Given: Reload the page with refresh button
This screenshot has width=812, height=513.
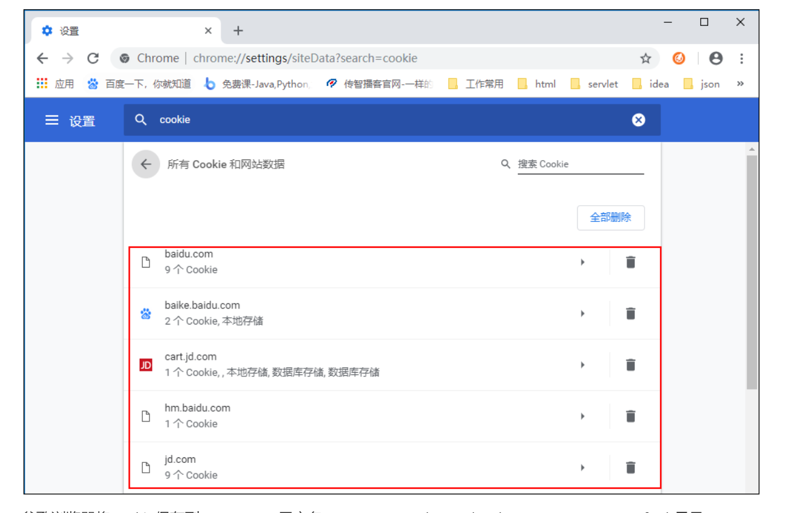Looking at the screenshot, I should 93,58.
